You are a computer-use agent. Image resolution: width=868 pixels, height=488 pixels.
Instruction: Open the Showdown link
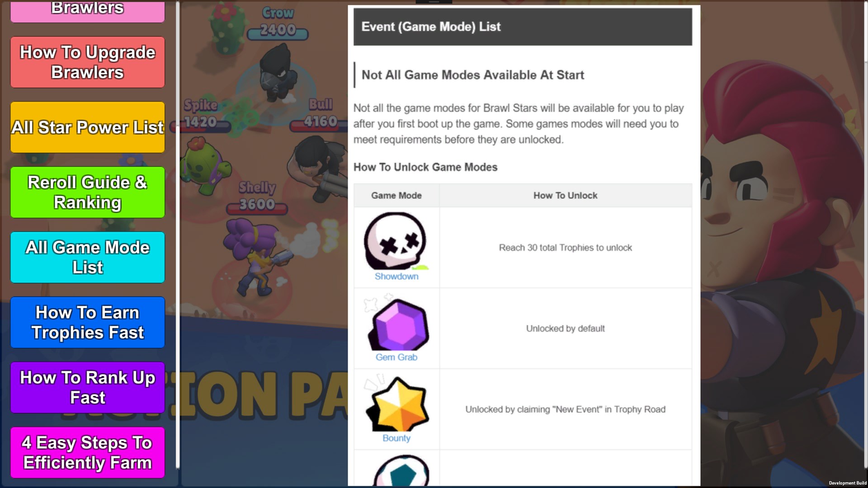396,276
